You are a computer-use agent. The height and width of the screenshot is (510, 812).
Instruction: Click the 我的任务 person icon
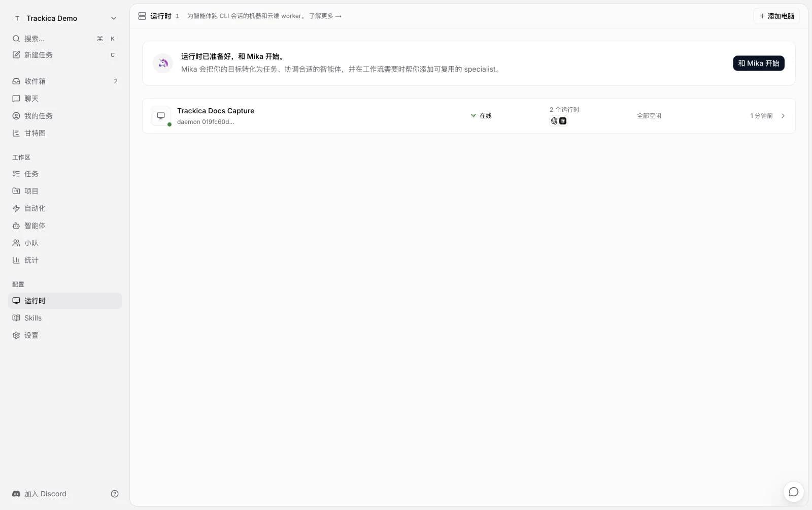[x=16, y=116]
